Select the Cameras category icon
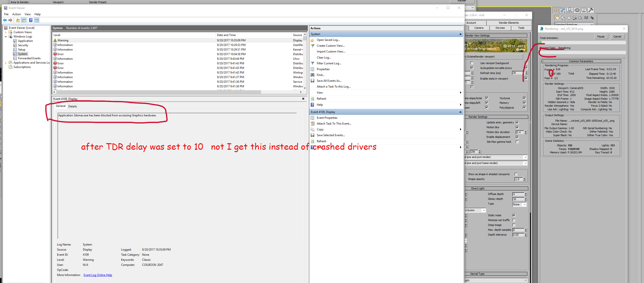Screen dimensions: 644x283 (574, 18)
